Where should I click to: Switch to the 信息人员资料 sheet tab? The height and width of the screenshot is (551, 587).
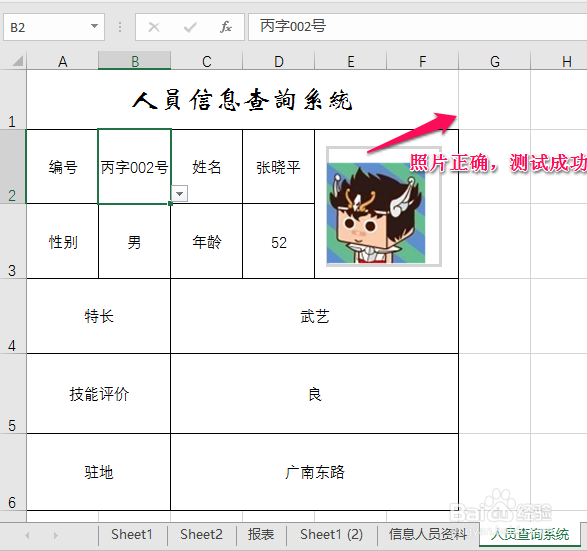428,534
